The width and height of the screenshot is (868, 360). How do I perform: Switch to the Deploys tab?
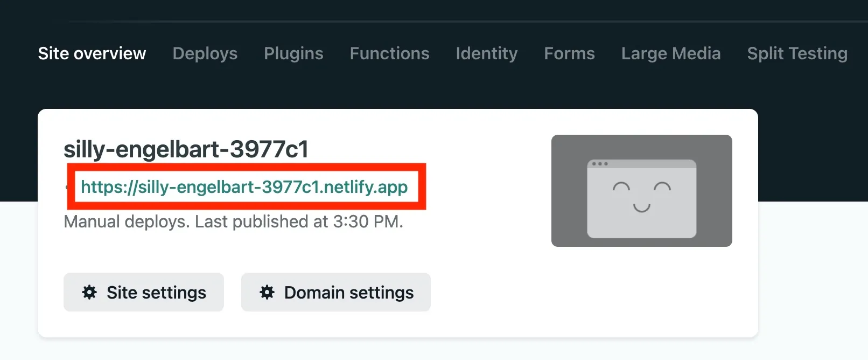click(205, 53)
